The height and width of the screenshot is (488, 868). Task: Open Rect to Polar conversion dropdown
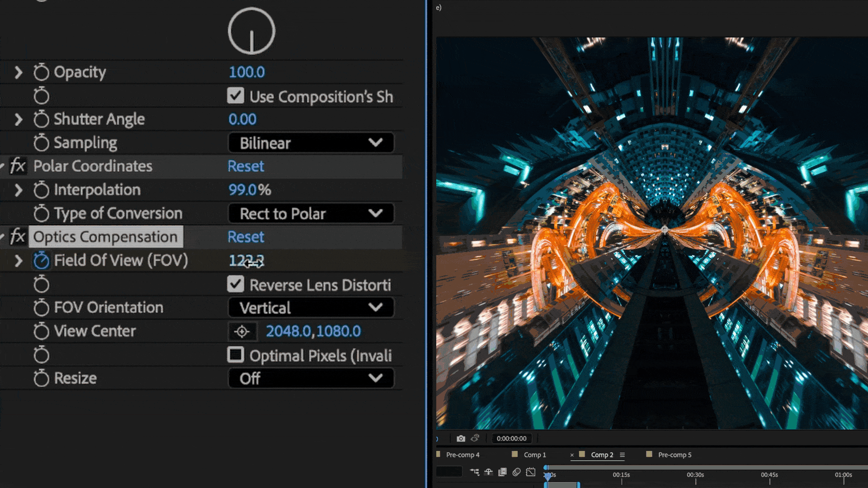click(311, 213)
